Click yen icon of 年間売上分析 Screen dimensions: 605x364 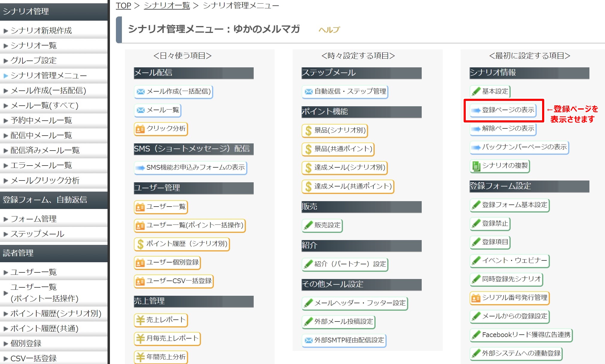(x=140, y=357)
